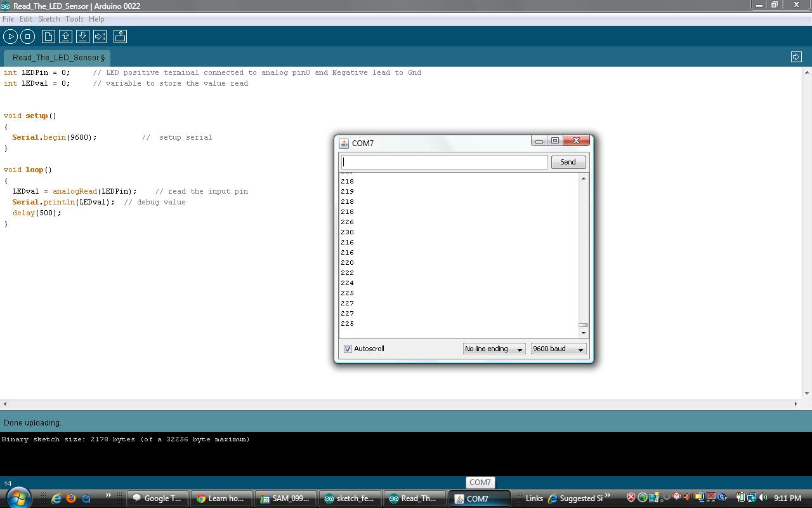Click the Upload to board icon

click(x=100, y=36)
